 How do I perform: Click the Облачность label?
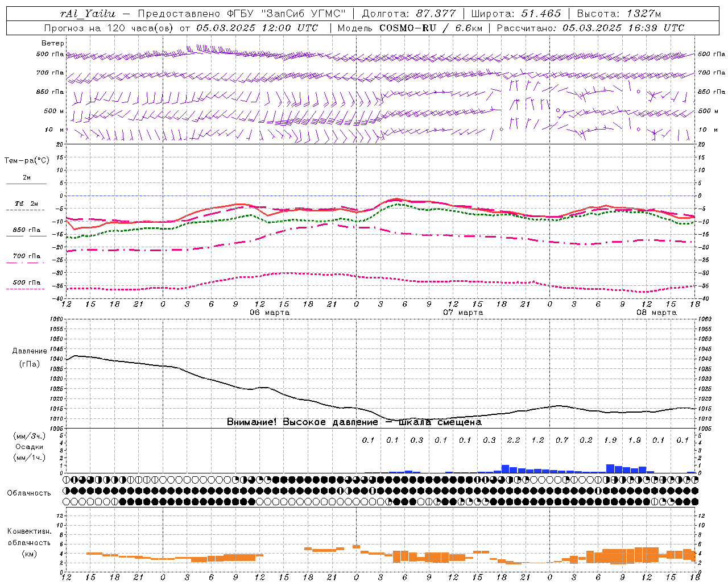click(x=29, y=493)
